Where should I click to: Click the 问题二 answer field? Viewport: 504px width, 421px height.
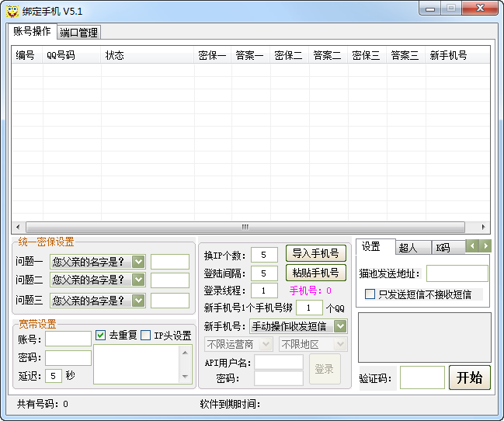(170, 280)
